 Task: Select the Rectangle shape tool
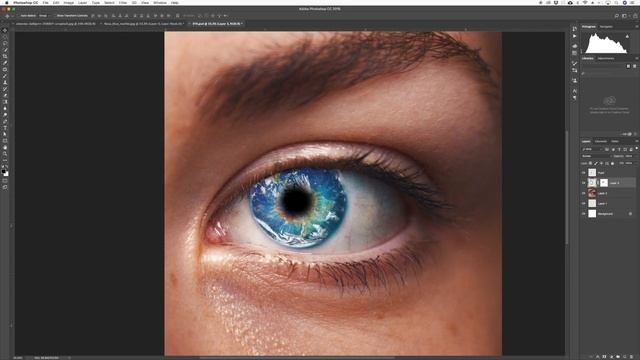[5, 141]
